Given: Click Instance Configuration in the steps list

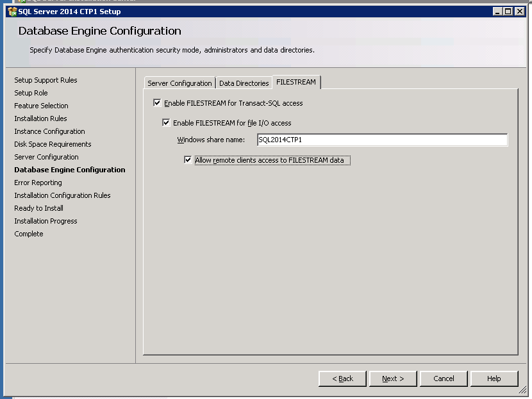Looking at the screenshot, I should coord(49,131).
